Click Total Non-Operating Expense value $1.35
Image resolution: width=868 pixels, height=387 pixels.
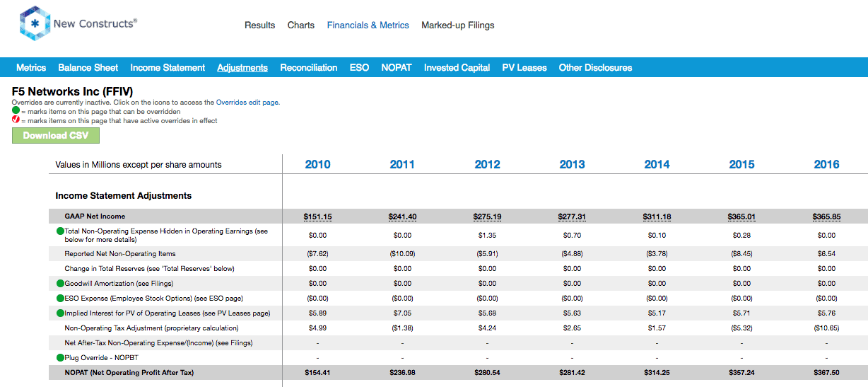tap(488, 236)
